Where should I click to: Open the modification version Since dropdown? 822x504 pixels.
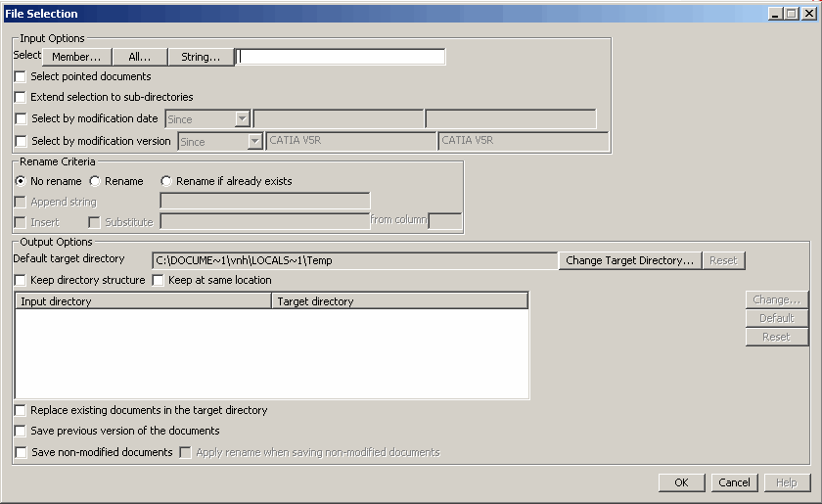pos(220,142)
